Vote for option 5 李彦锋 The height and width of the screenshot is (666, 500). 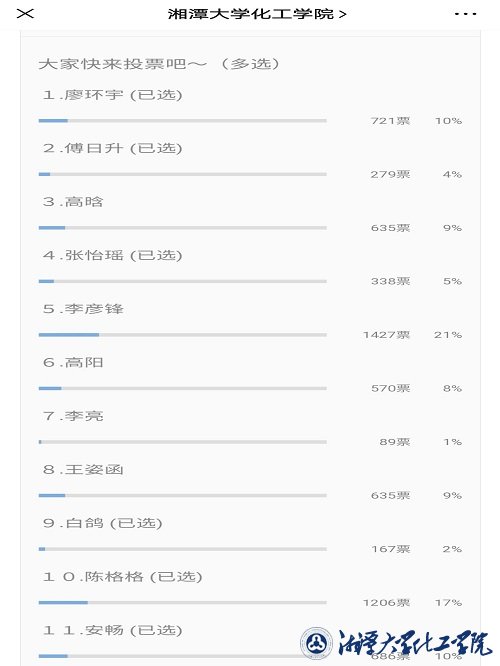(x=83, y=309)
